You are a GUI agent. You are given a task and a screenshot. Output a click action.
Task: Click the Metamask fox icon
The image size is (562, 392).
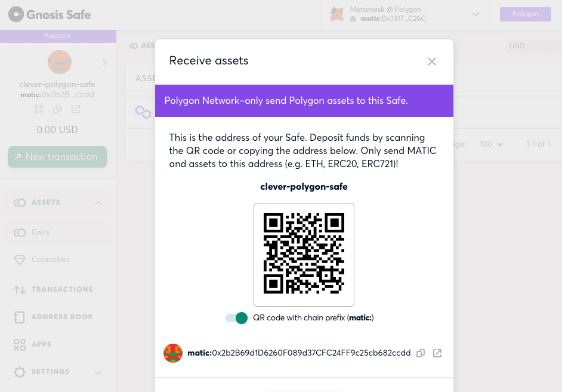pos(337,14)
